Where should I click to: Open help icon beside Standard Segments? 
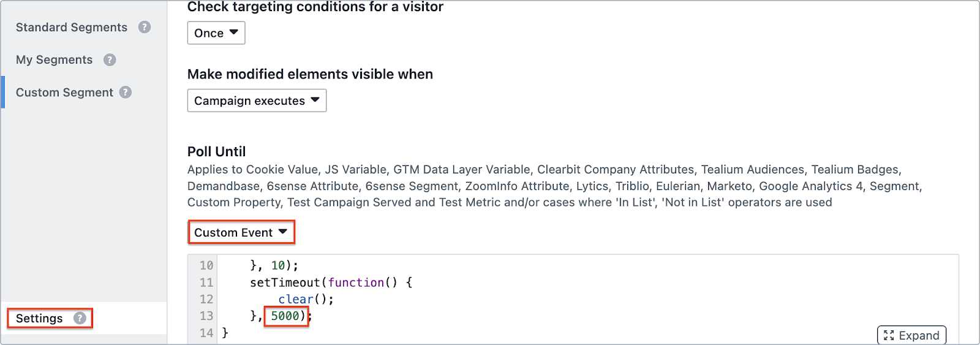tap(145, 27)
